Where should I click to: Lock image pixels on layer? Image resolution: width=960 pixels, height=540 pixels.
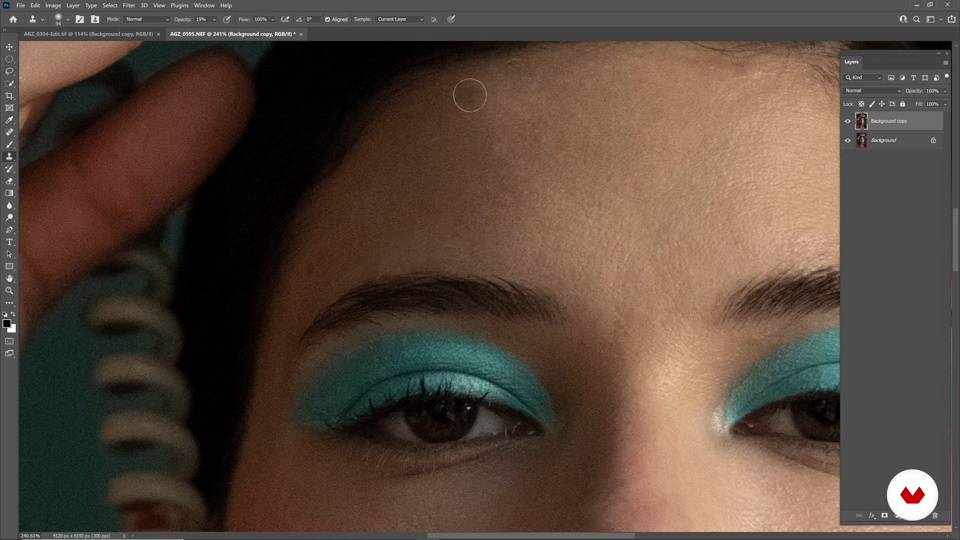pos(872,104)
